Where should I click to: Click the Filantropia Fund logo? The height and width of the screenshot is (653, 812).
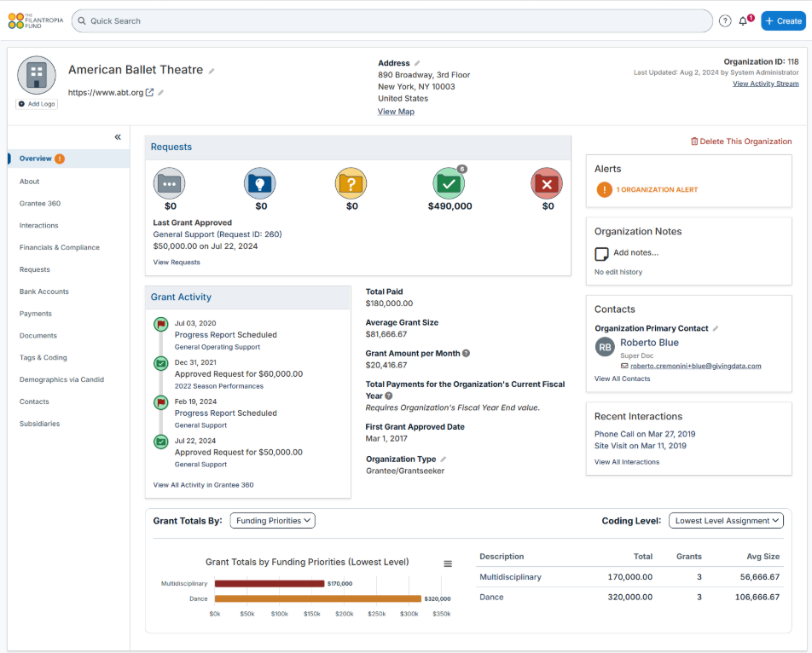click(x=35, y=21)
